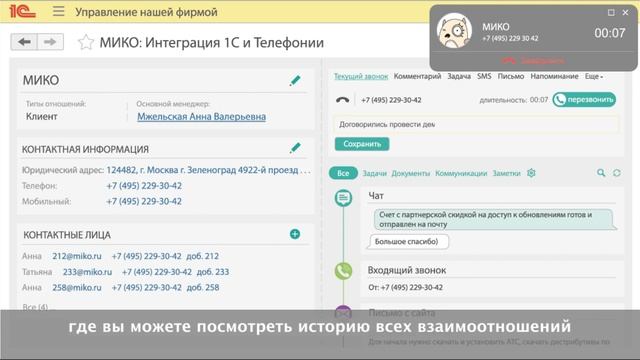Email 233@miko.ru contact Татьяна

pos(87,272)
